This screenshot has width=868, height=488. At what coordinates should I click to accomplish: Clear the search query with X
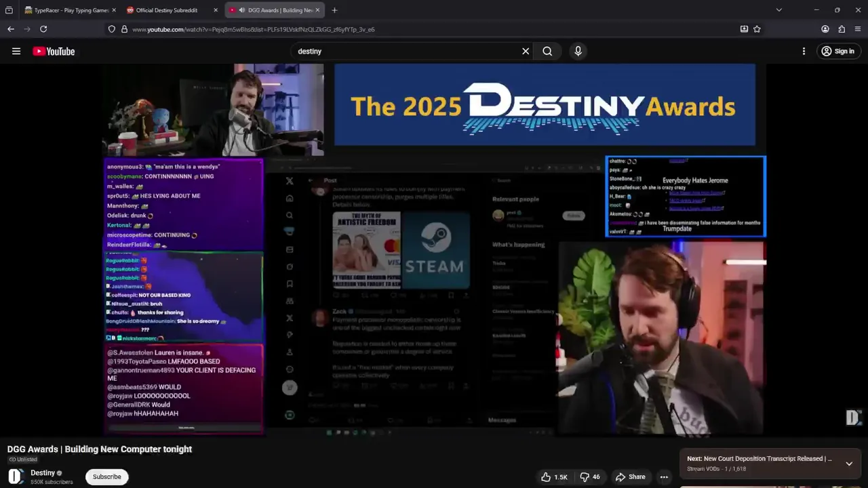click(x=526, y=51)
